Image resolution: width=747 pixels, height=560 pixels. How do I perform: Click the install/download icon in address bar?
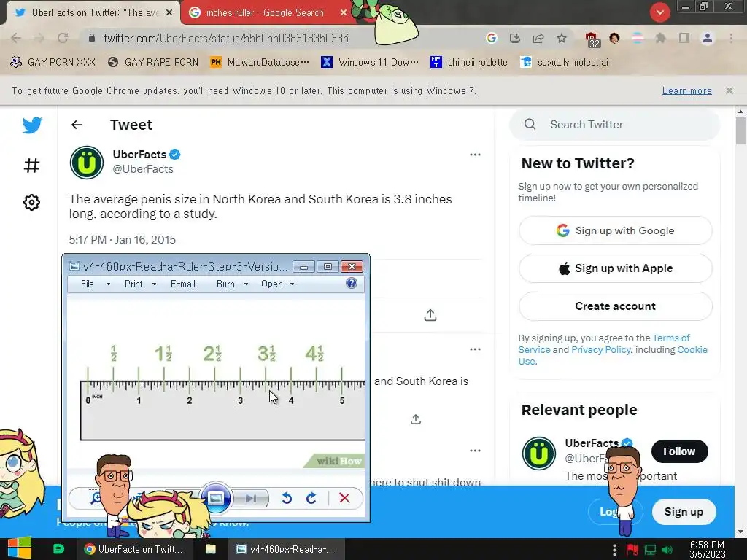pos(515,38)
